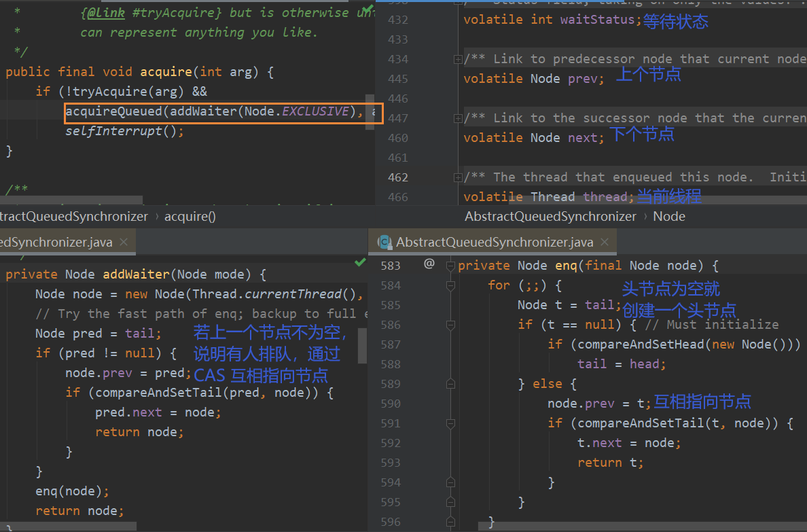Click the Node breadcrumb item

click(669, 216)
